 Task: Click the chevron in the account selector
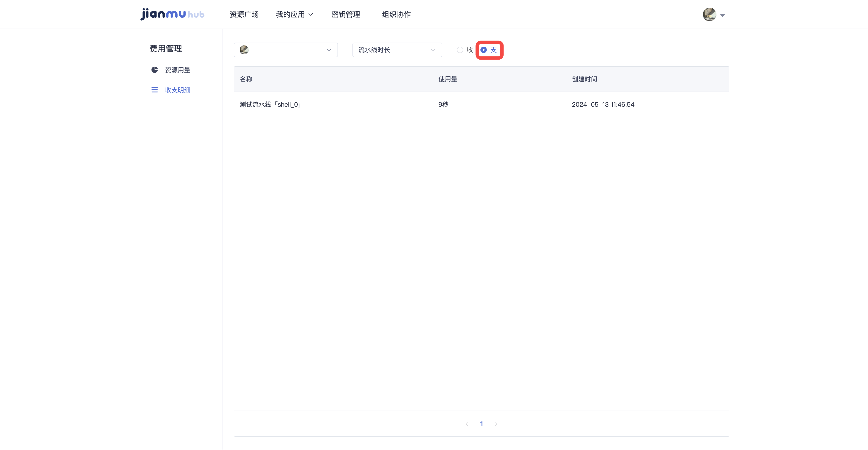coord(329,50)
